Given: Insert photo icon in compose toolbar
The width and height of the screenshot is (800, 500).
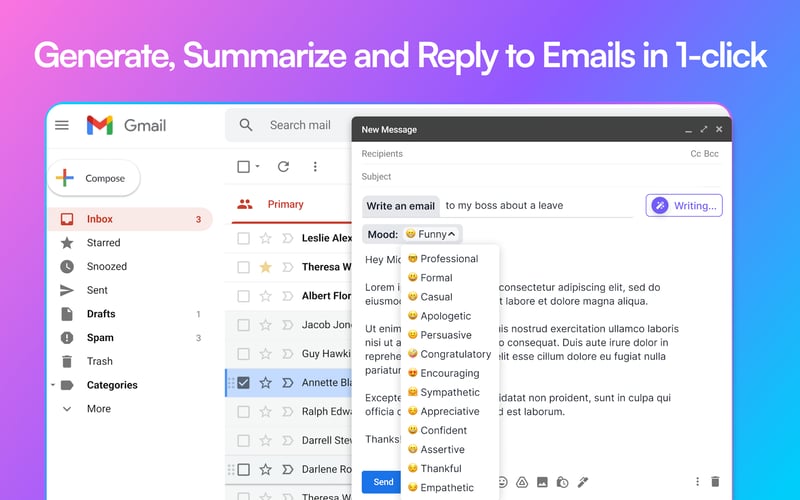Looking at the screenshot, I should 542,482.
